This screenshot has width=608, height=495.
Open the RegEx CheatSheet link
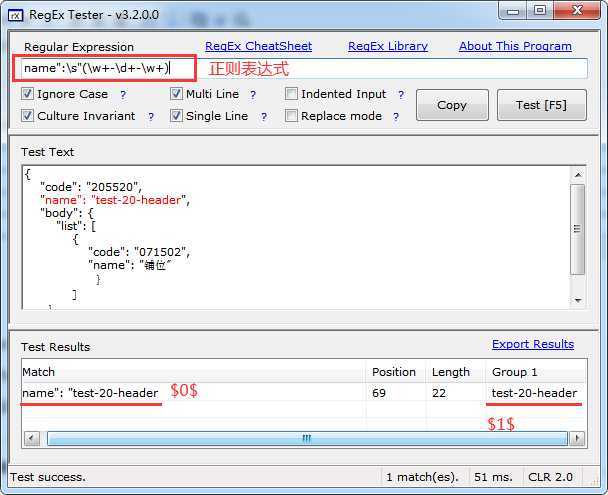258,46
